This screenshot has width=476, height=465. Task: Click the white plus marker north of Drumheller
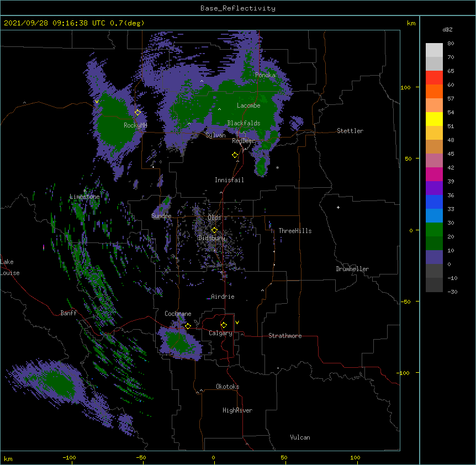(x=338, y=207)
